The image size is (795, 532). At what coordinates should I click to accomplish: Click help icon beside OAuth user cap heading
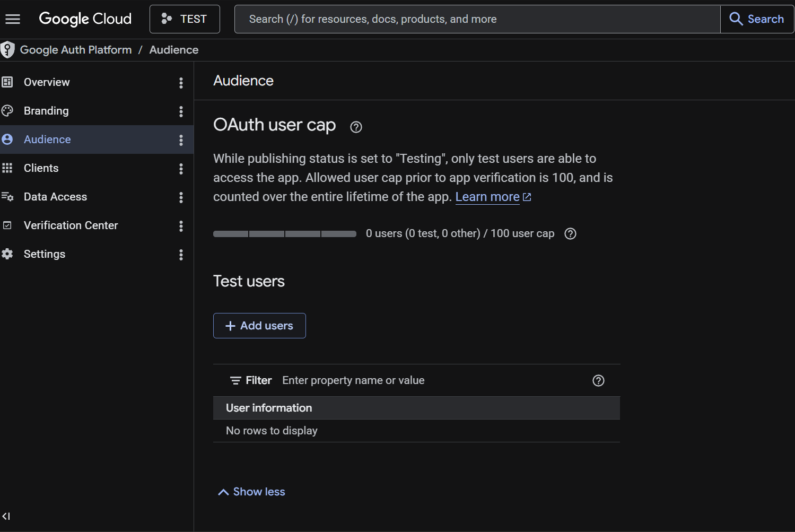click(x=356, y=127)
